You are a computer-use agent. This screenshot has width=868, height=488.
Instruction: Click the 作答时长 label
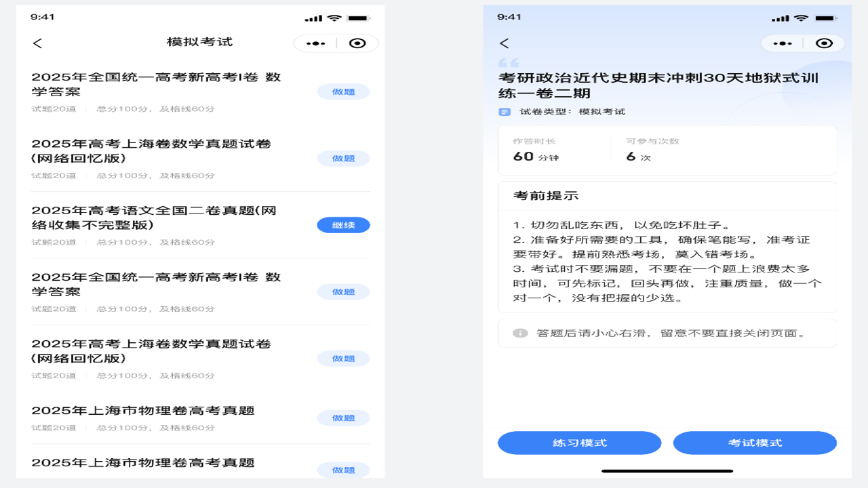534,141
